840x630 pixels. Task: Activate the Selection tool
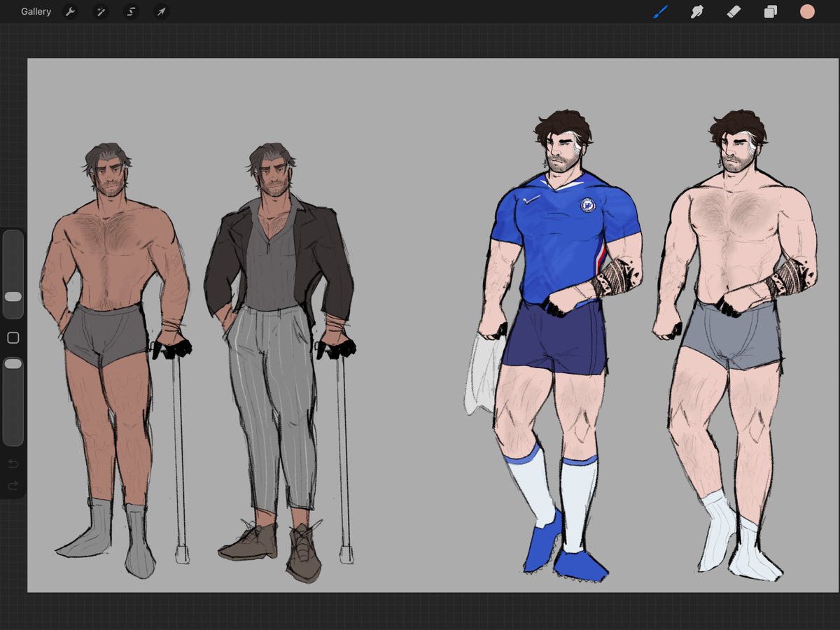point(131,12)
